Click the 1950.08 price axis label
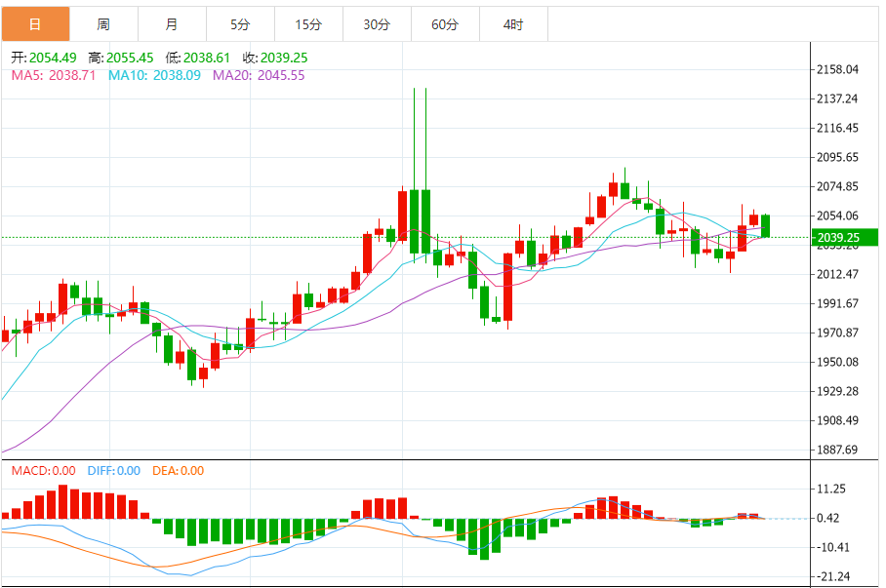This screenshot has height=588, width=886. 837,362
